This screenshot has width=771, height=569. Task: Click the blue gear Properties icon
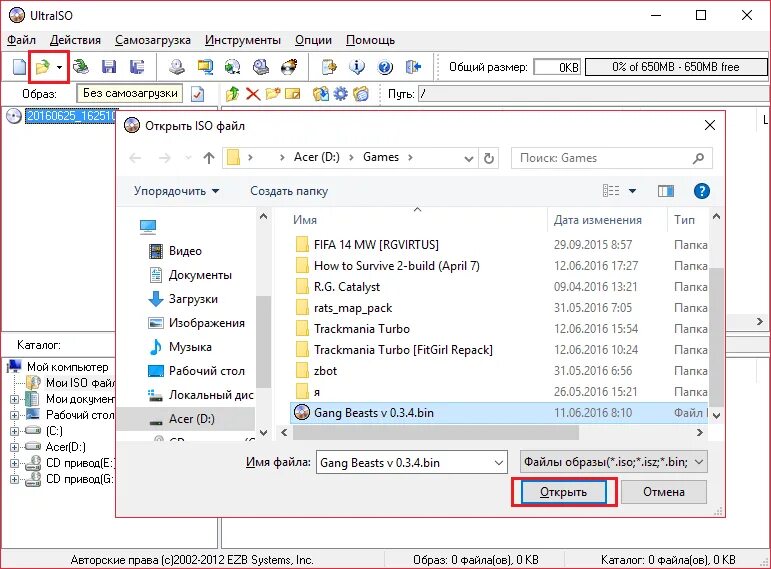tap(340, 93)
